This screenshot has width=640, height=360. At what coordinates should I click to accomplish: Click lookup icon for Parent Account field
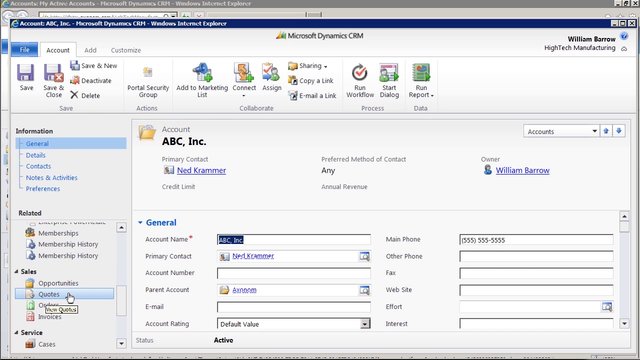point(364,290)
